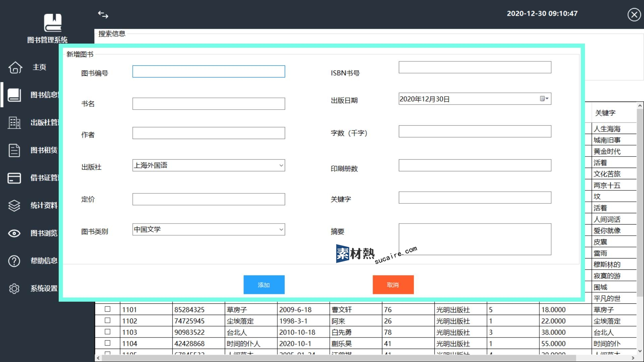The width and height of the screenshot is (644, 362).
Task: Click the 2020-12-30 09:10:47 clock text
Action: (x=542, y=13)
